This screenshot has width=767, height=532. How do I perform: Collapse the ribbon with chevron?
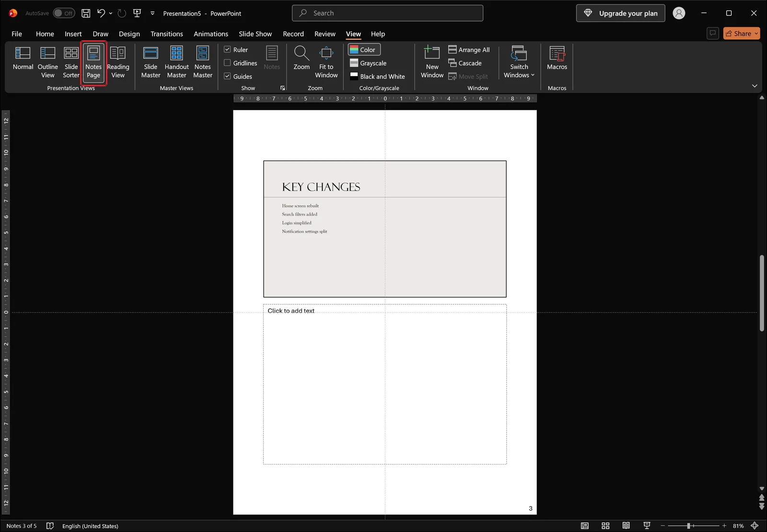point(755,86)
